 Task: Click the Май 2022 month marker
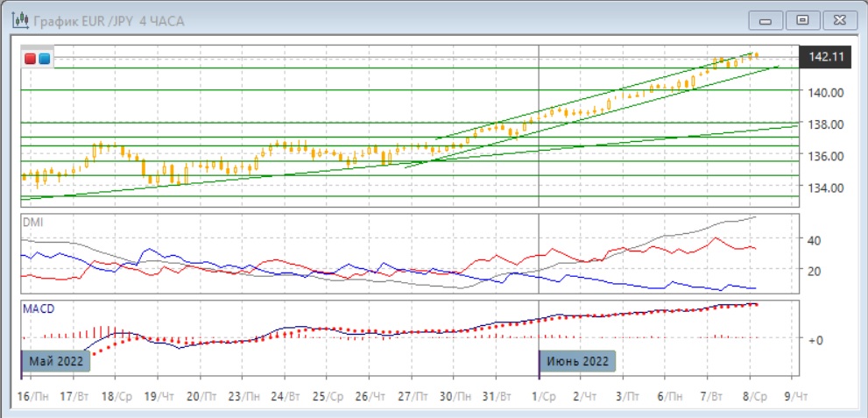[57, 361]
